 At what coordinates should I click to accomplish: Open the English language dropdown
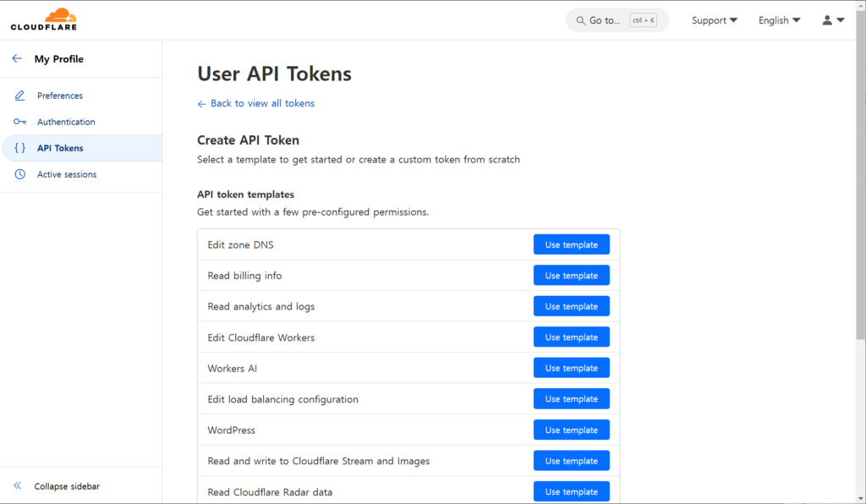(779, 20)
